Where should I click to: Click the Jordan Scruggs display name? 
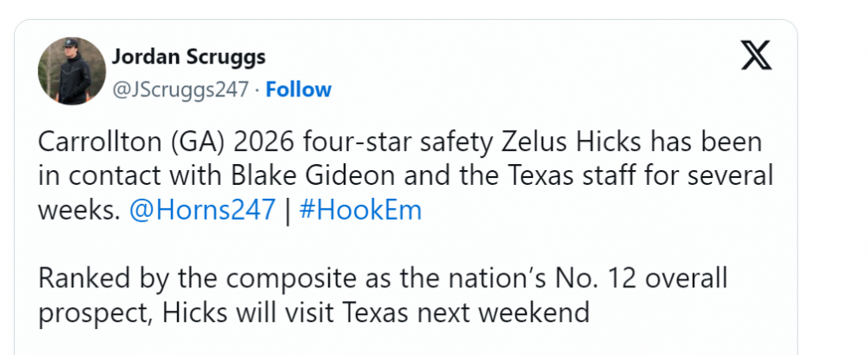(x=188, y=57)
